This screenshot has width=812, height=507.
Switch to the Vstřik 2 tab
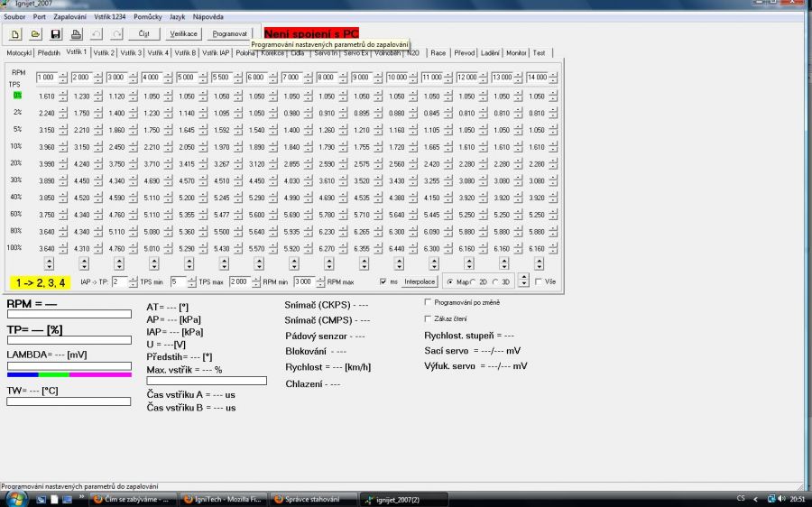105,53
